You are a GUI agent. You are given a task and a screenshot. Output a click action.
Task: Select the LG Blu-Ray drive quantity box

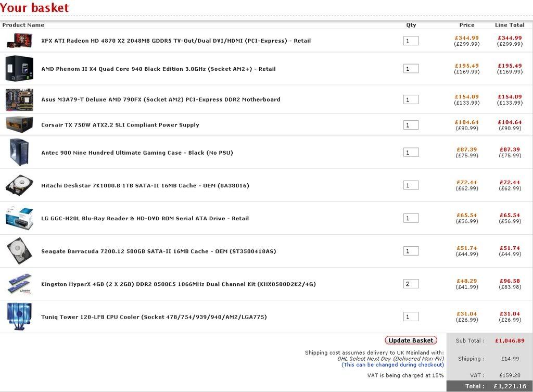pyautogui.click(x=411, y=218)
